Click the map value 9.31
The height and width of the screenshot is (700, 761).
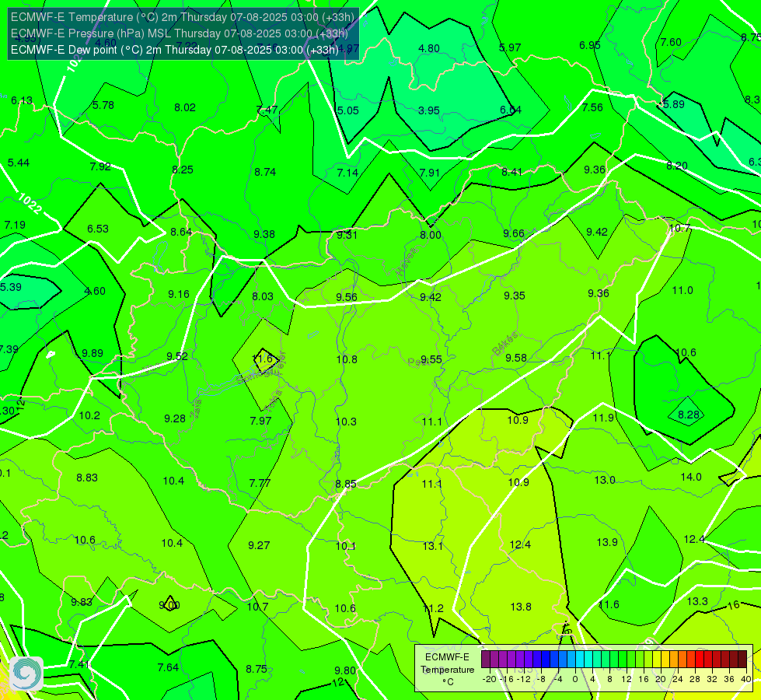tap(347, 235)
